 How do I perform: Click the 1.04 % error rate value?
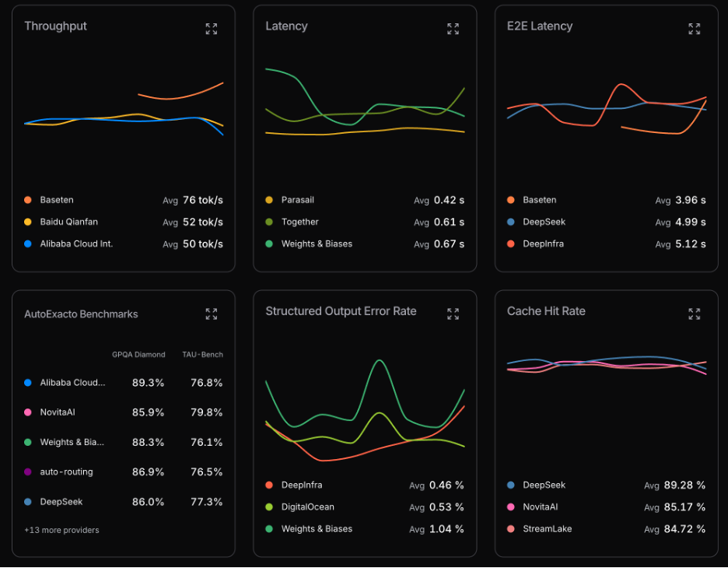[446, 528]
